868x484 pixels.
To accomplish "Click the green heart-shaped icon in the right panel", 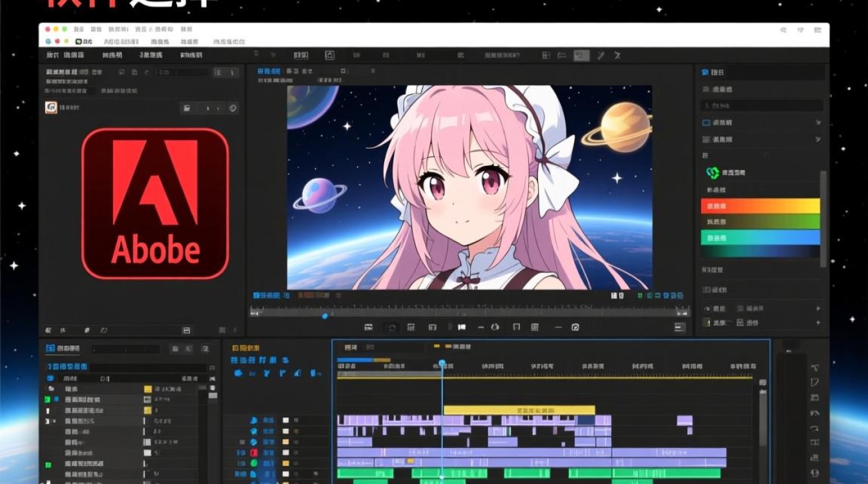I will (713, 173).
